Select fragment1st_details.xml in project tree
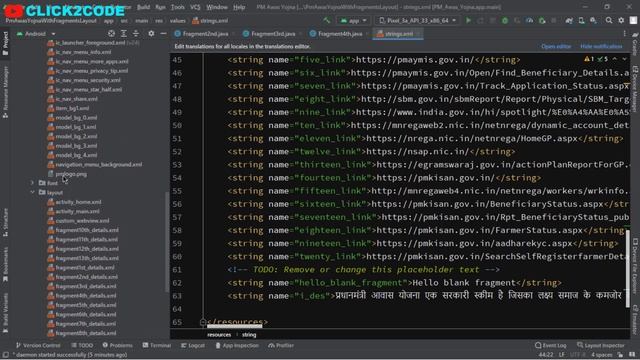Screen dimensions: 640x360 (x=85, y=267)
